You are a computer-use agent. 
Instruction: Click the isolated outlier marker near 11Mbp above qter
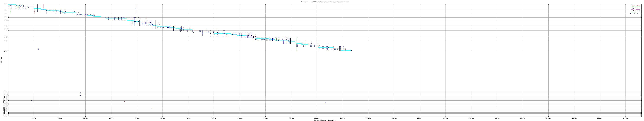click(x=38, y=49)
